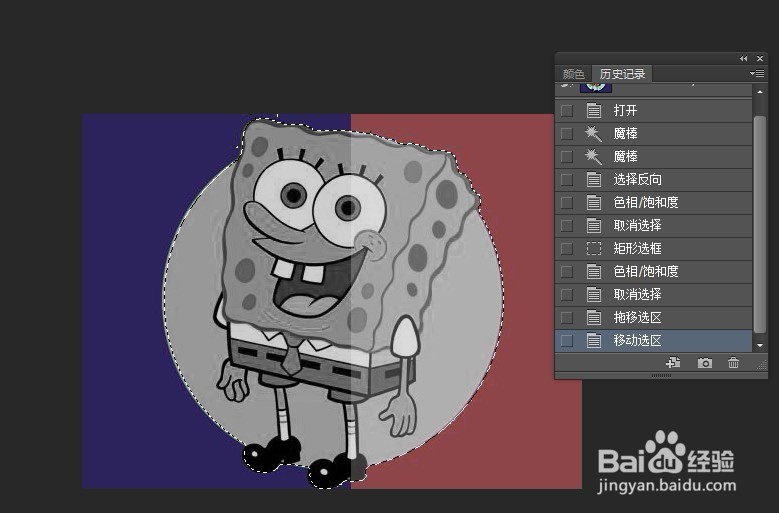
Task: Click the history list scroll down arrow
Action: (760, 345)
